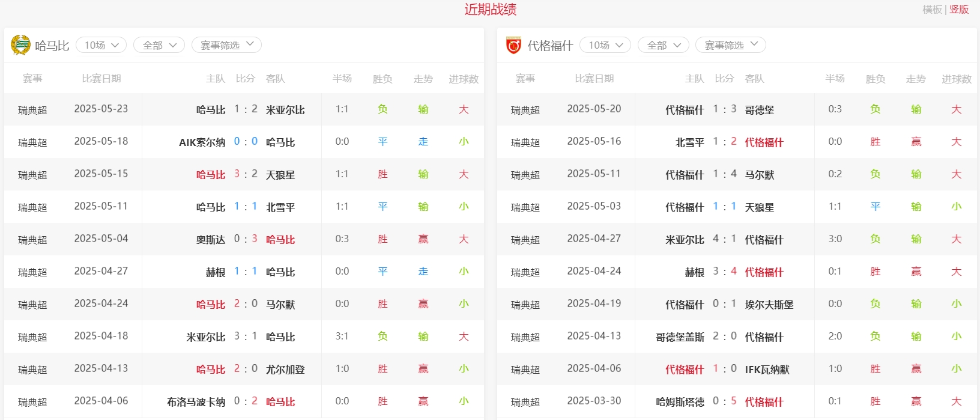Open the 10场 dropdown for 代格福什

point(605,45)
